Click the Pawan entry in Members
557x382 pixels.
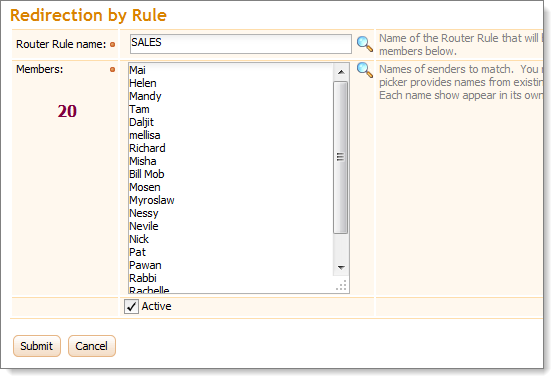click(x=145, y=265)
